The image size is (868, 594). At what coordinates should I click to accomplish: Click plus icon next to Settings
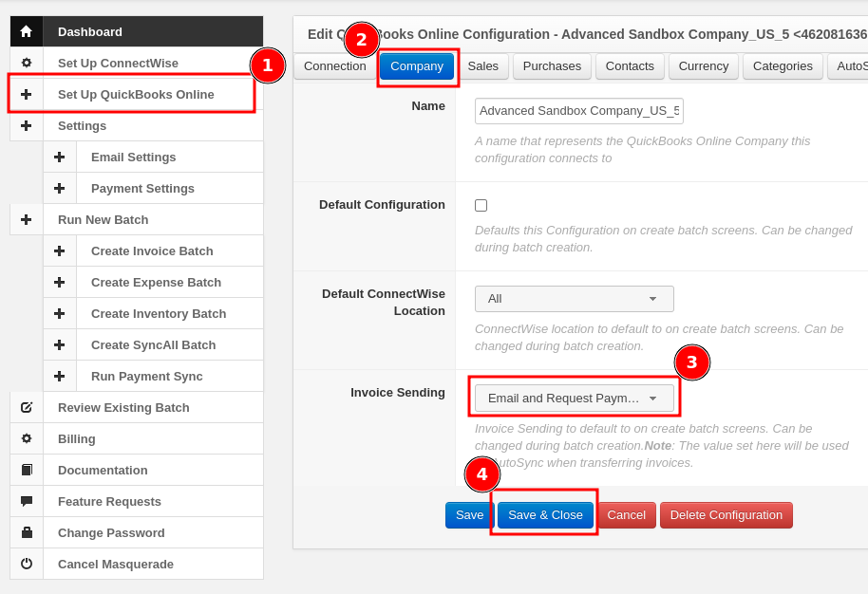coord(26,125)
